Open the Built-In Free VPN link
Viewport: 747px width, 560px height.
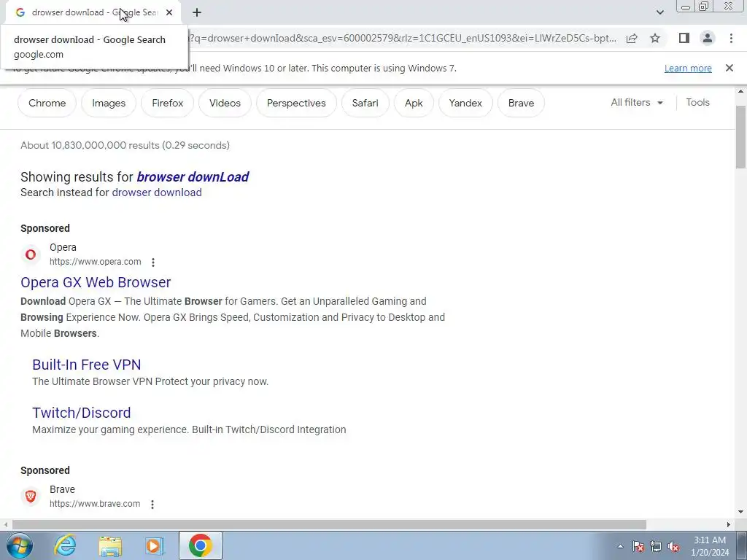[87, 365]
